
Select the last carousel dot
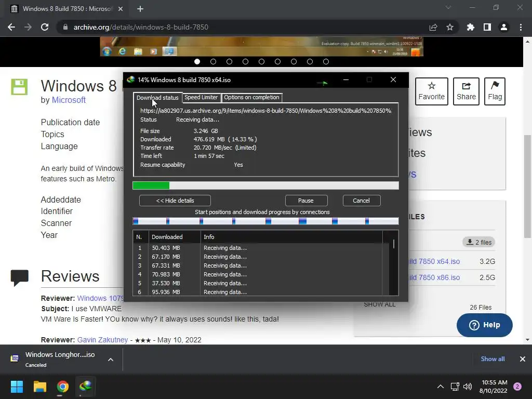coord(326,62)
